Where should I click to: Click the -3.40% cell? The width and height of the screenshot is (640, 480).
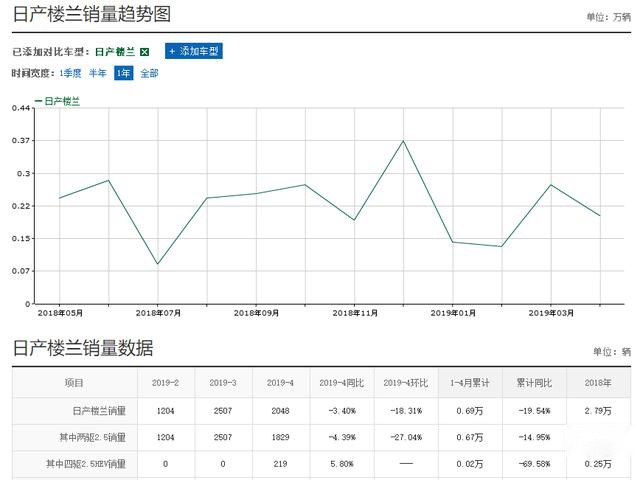coord(342,411)
